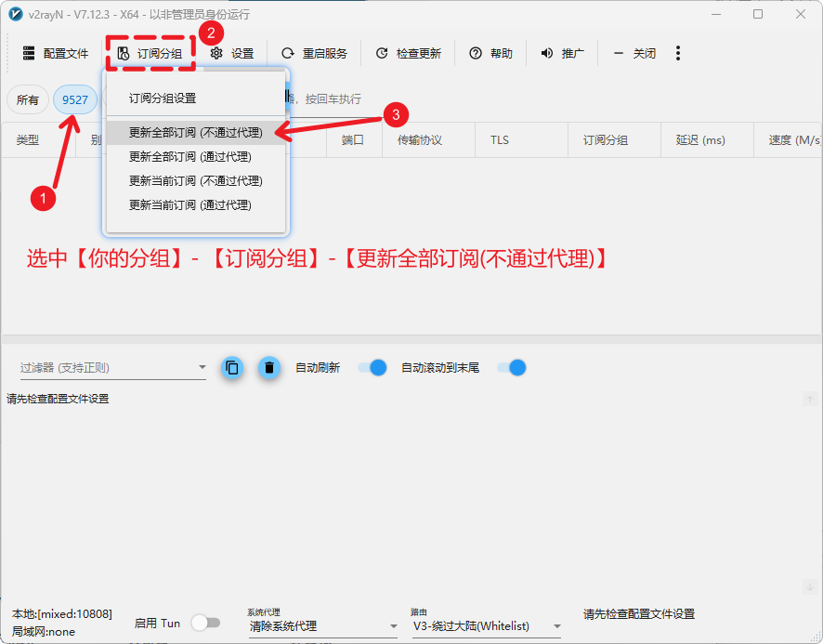Image resolution: width=823 pixels, height=644 pixels.
Task: Click the 本地:[mixed:10808] status text
Action: tap(62, 614)
